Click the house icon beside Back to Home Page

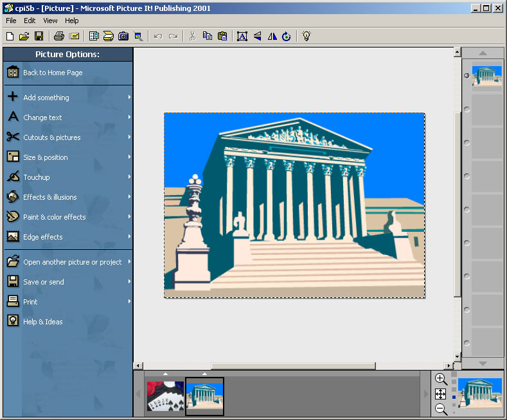pyautogui.click(x=13, y=72)
